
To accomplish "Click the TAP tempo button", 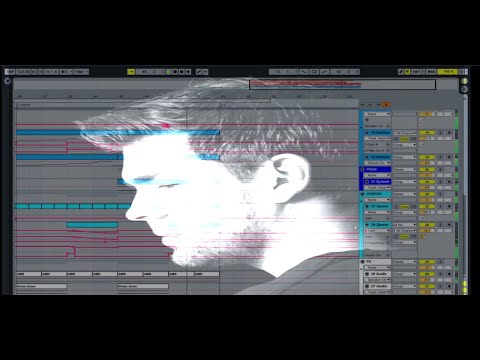I will pyautogui.click(x=10, y=72).
